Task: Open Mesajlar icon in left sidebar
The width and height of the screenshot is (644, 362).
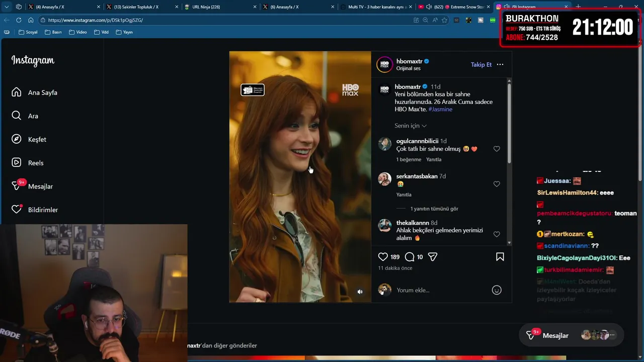Action: (x=17, y=186)
